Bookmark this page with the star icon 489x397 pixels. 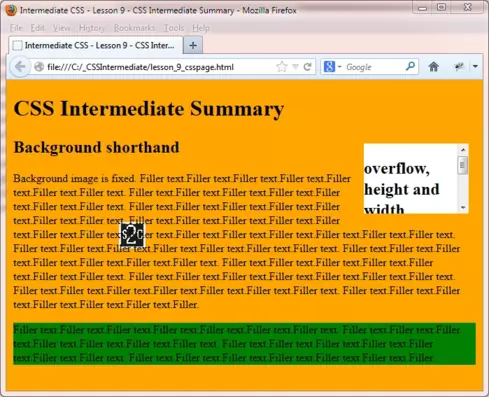[x=282, y=67]
